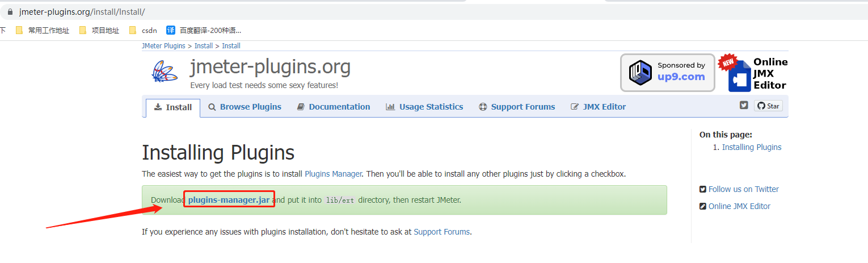868x263 pixels.
Task: Open the 常用工作地址 bookmark folder
Action: [x=43, y=31]
